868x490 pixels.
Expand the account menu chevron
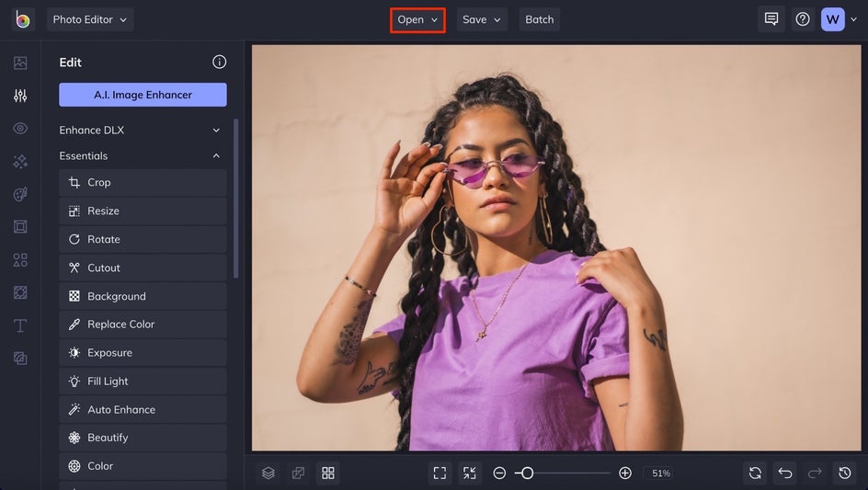[x=853, y=19]
